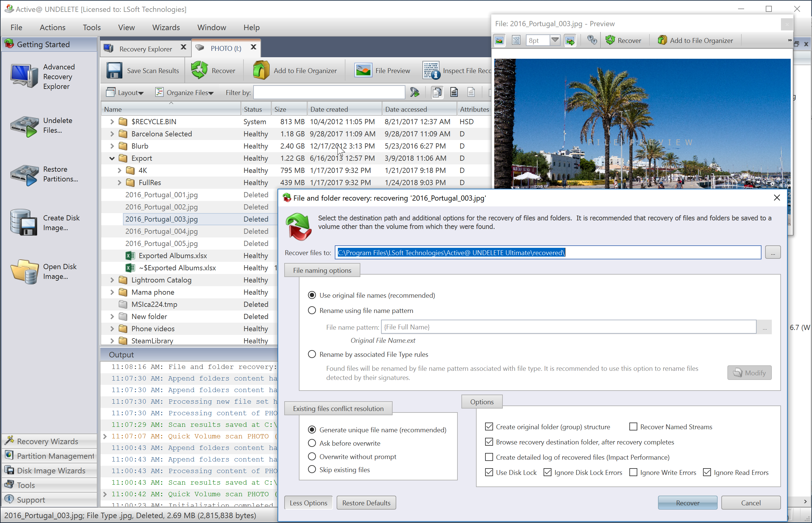
Task: Open the Actions menu in menu bar
Action: coord(52,27)
